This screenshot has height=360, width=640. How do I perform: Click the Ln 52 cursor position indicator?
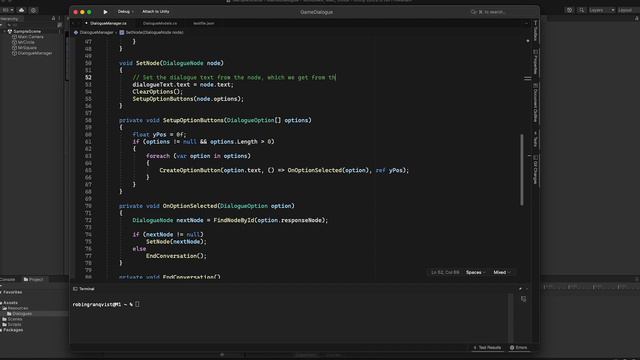(445, 272)
